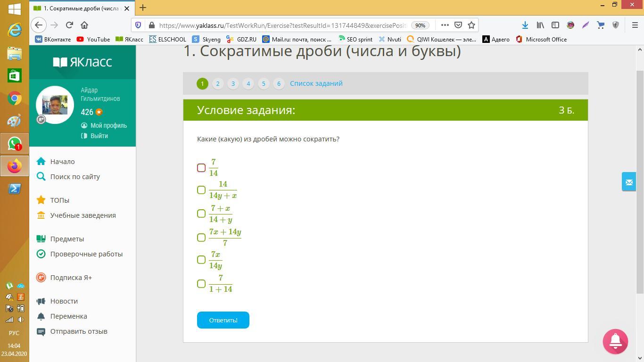Select current exercise number 1
This screenshot has width=644, height=362.
coord(202,83)
